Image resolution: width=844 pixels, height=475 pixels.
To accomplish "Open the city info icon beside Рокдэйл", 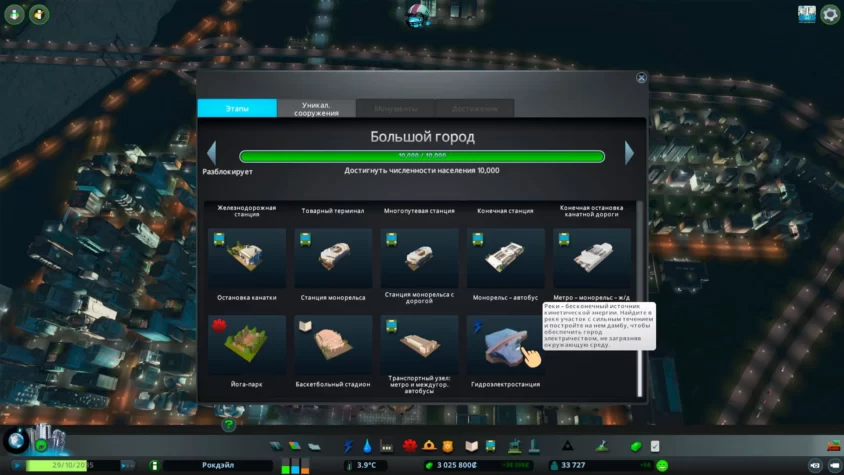I will (x=154, y=465).
